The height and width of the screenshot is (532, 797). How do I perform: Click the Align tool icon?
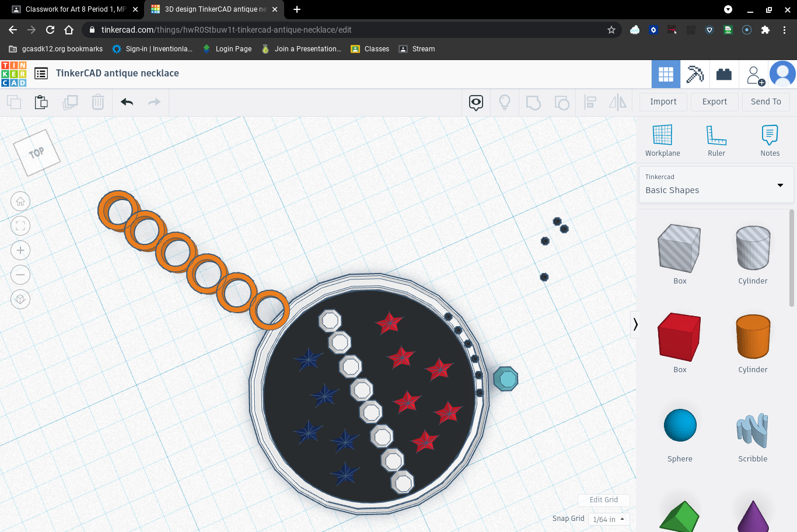589,102
